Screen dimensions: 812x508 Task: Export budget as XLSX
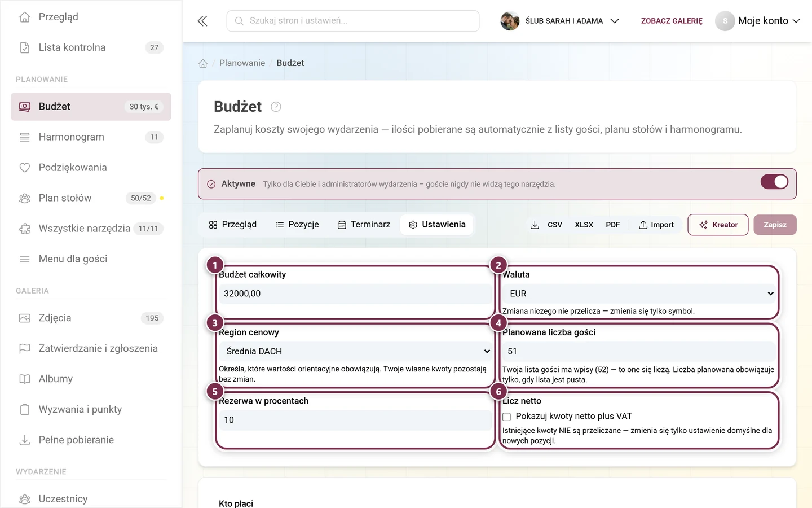(584, 225)
